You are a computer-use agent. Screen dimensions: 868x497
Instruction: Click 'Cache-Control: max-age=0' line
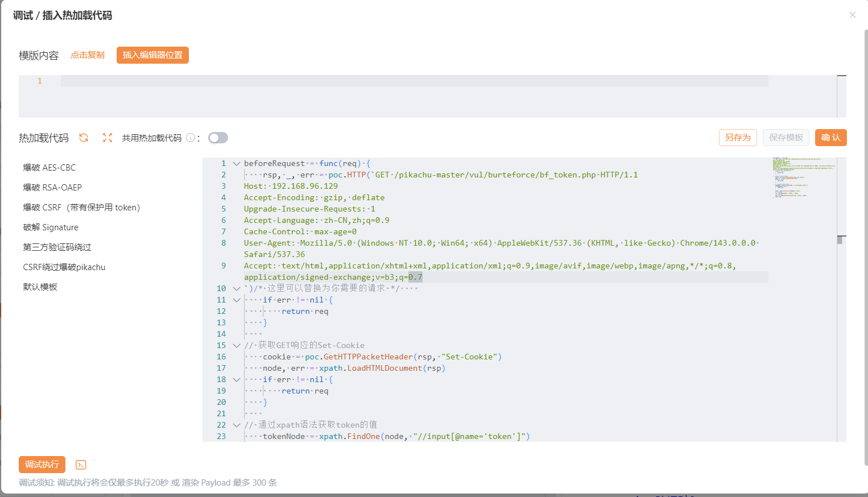click(x=300, y=231)
